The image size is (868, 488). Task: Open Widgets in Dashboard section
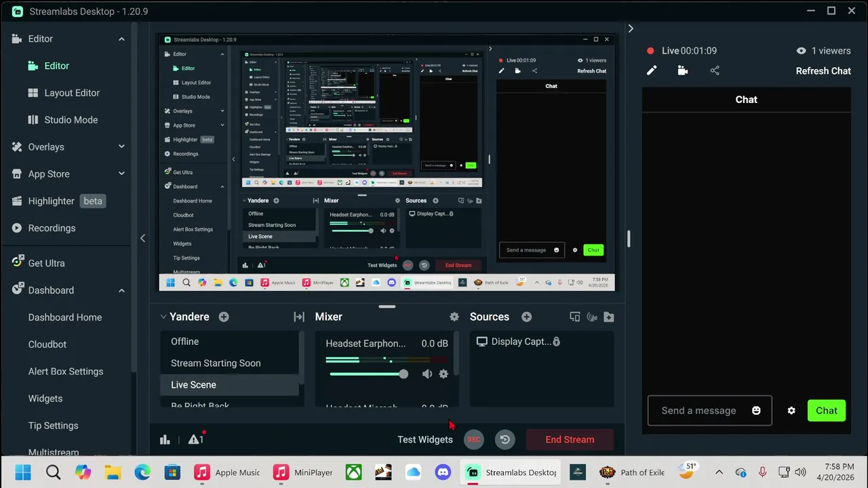45,399
